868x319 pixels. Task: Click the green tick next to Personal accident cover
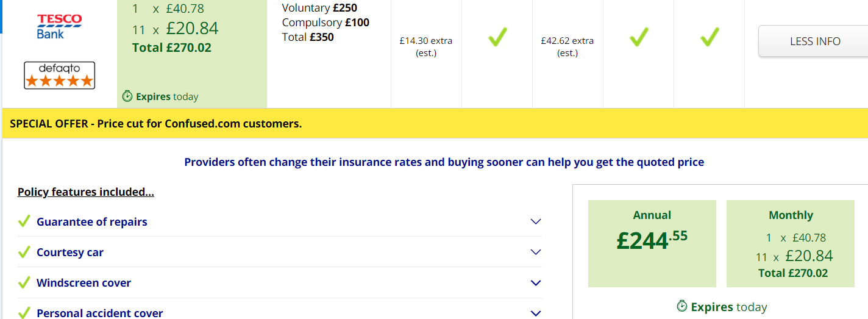24,312
